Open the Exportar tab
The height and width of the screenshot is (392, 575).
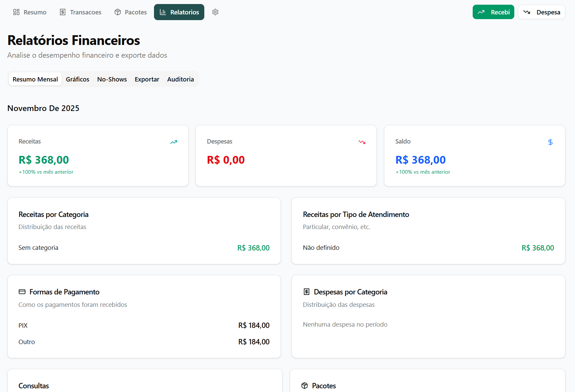tap(147, 79)
